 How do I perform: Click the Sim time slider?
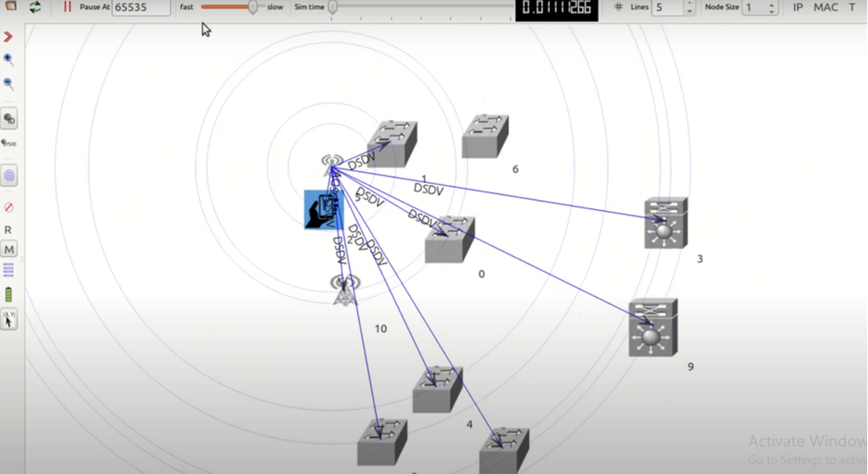pyautogui.click(x=333, y=8)
